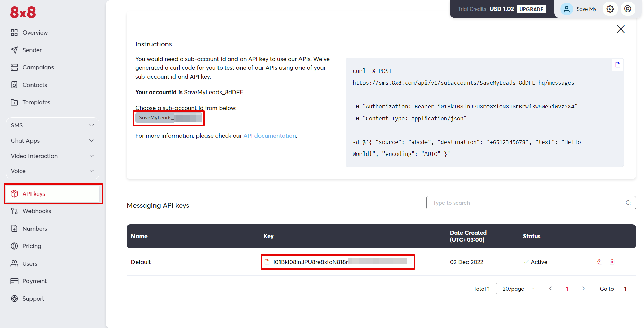Image resolution: width=644 pixels, height=328 pixels.
Task: Expand the Video Interaction section
Action: tap(53, 156)
